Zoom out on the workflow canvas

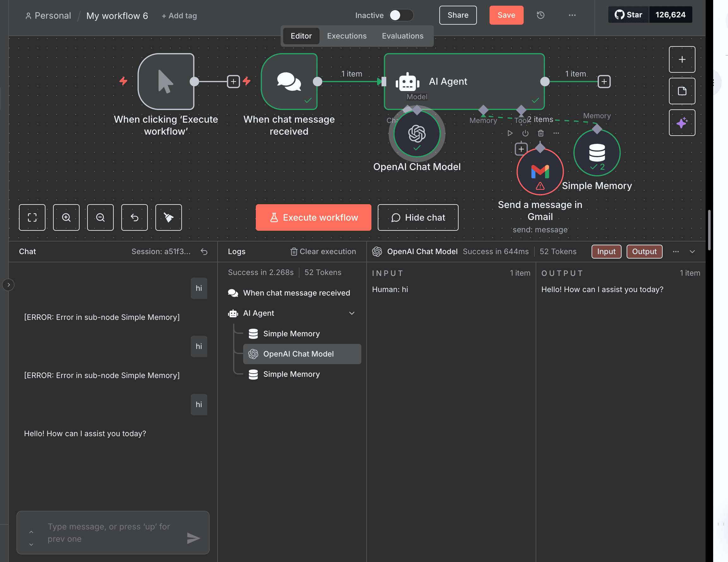[x=100, y=217]
